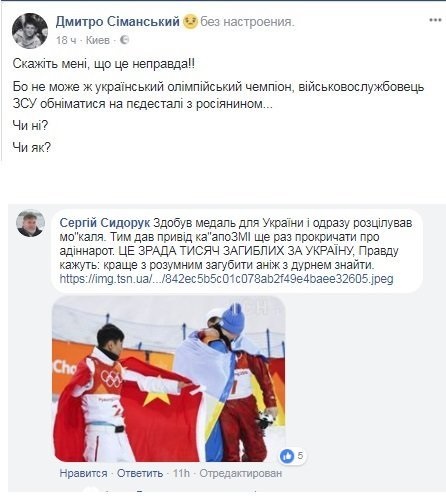
Task: Open Сергій Сидорук profile name
Action: (x=105, y=223)
